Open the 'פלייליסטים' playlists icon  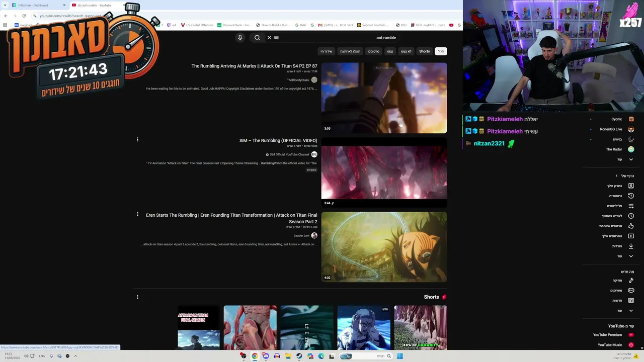tap(631, 206)
